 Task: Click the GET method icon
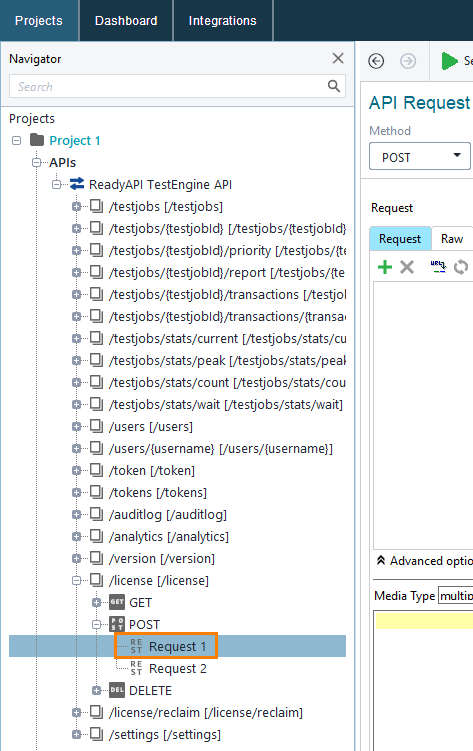[117, 602]
